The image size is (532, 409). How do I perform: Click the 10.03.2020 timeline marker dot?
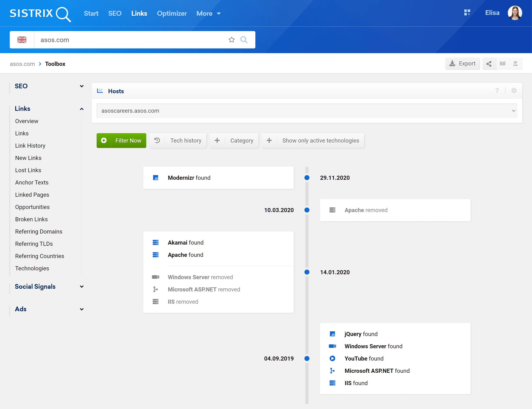click(307, 210)
